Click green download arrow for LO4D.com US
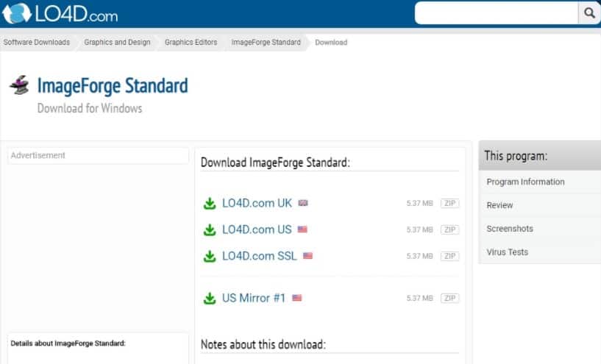 [x=210, y=230]
